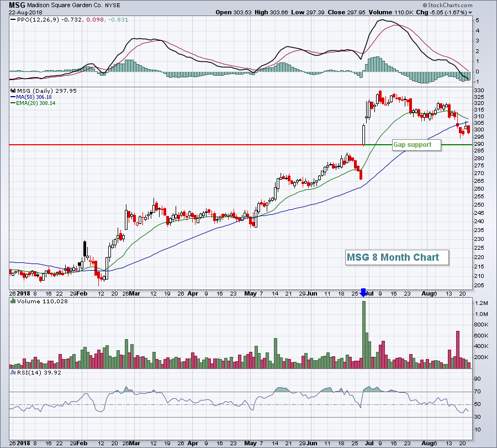Click the Chg -5.05 (-1.67%) value

441,12
